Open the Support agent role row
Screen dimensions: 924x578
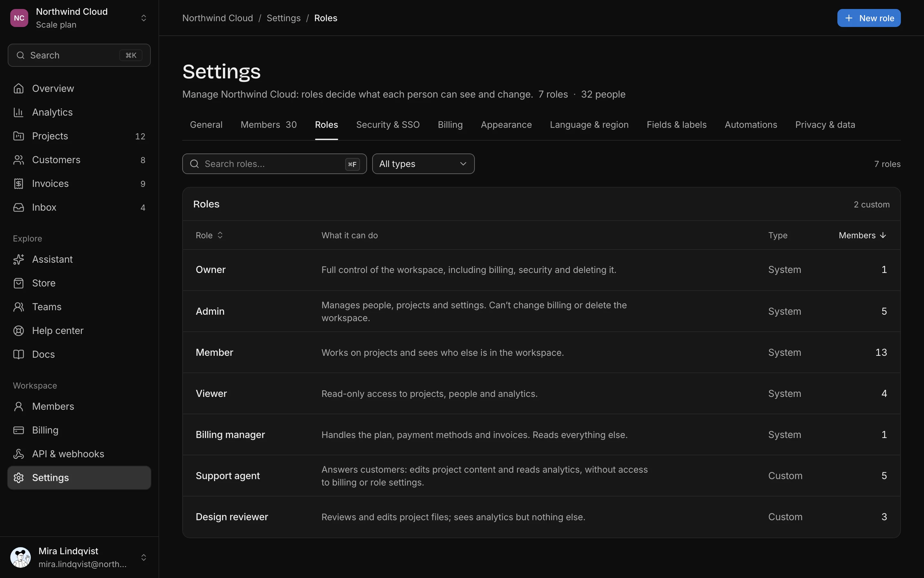[x=542, y=476]
